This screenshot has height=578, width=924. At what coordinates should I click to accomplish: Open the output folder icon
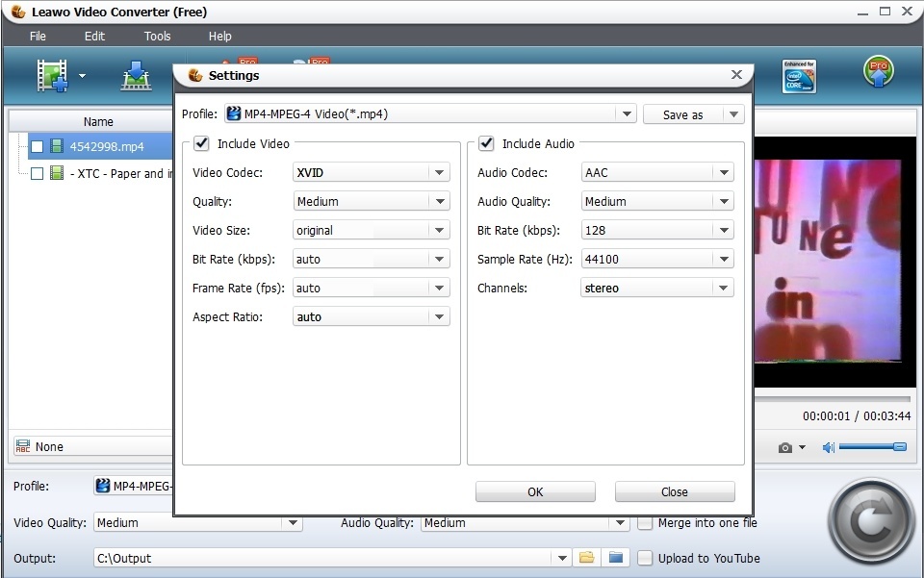point(585,558)
